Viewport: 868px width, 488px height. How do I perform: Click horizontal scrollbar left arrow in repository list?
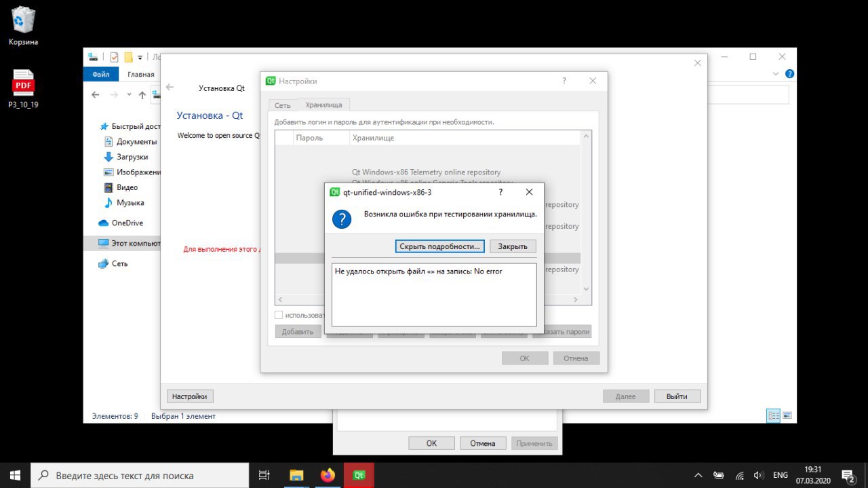coord(280,299)
